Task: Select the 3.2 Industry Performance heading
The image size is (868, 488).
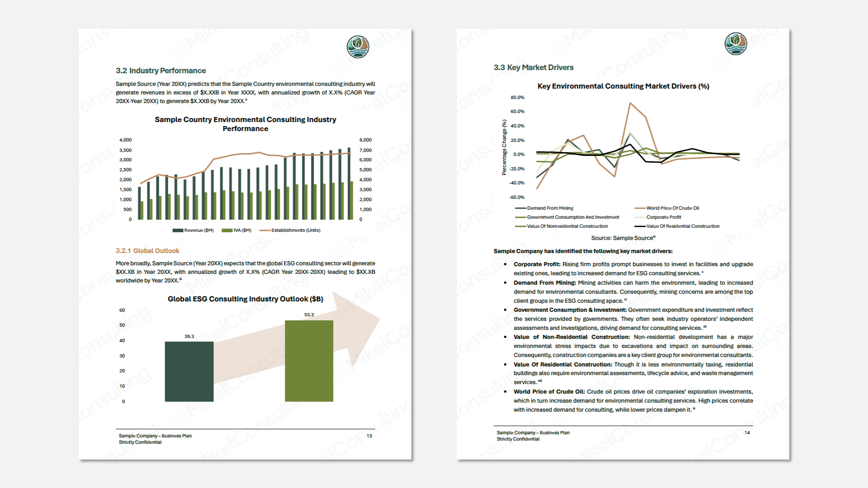Action: point(160,70)
